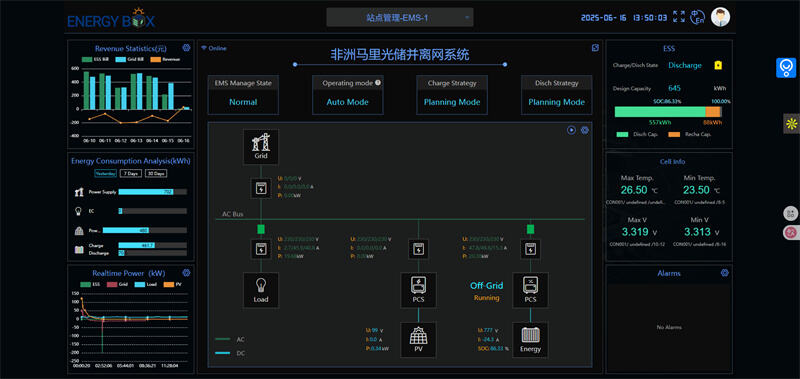Click the Running status label

[x=486, y=297]
